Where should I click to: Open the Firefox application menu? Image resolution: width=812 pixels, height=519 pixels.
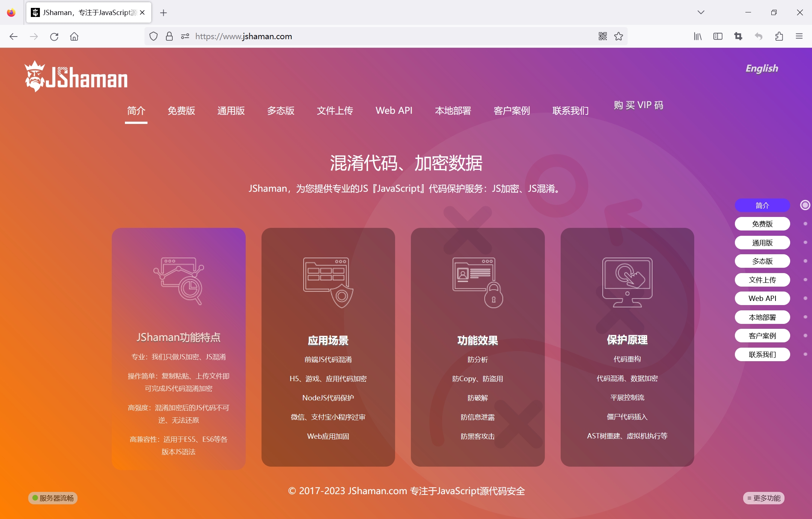799,37
